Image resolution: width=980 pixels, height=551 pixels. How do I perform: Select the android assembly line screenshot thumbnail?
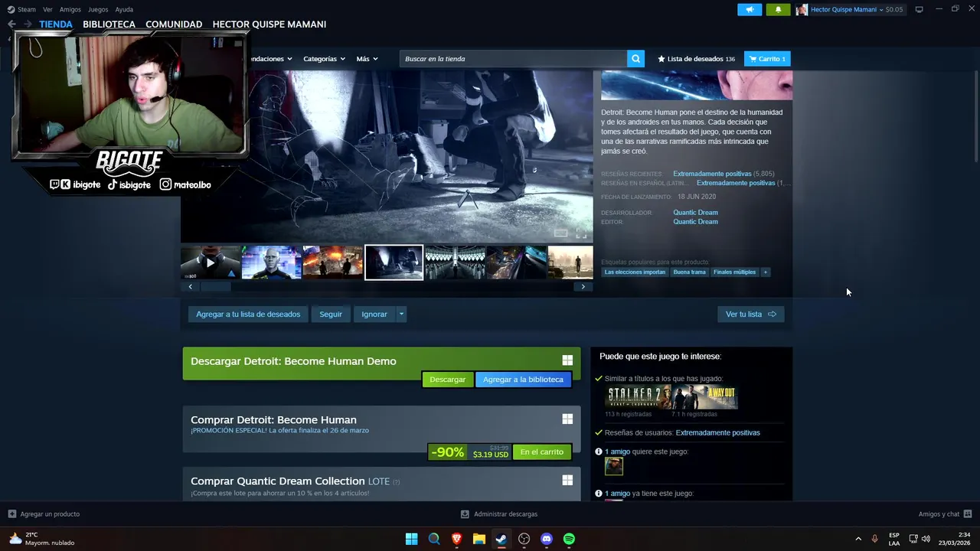[x=456, y=262]
